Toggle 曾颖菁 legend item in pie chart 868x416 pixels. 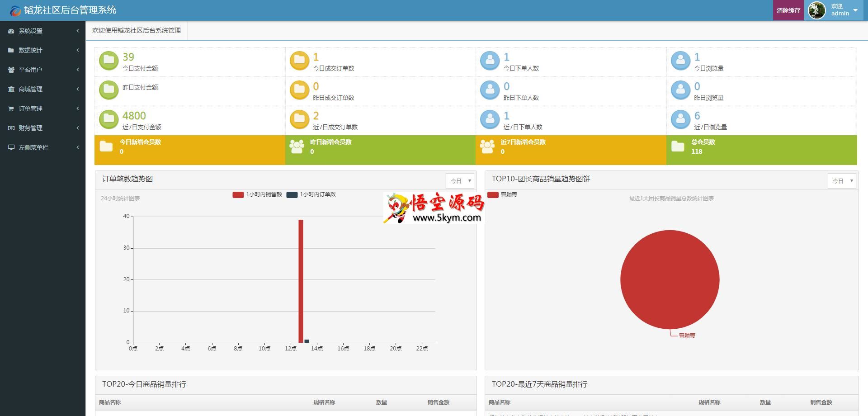(502, 194)
